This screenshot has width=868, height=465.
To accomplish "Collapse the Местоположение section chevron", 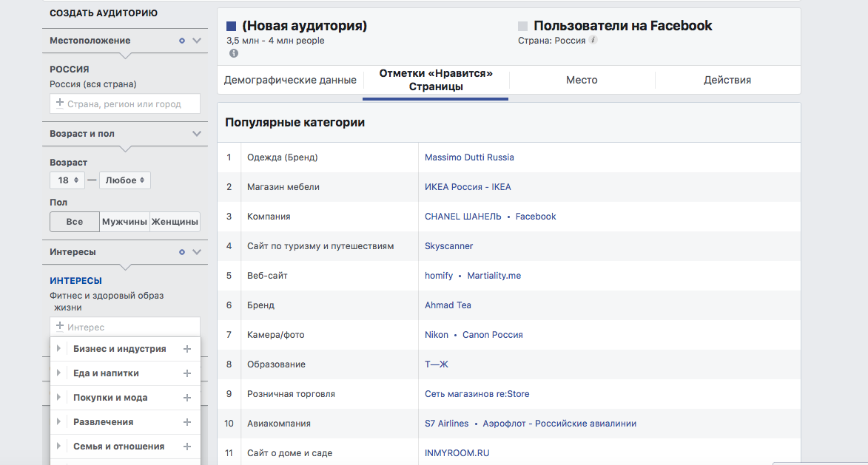I will [197, 41].
